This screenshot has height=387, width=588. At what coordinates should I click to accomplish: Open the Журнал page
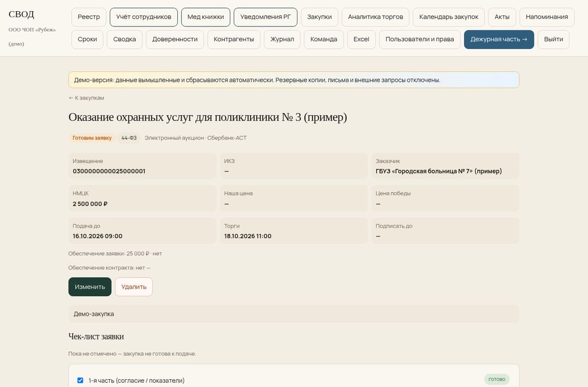coord(282,39)
